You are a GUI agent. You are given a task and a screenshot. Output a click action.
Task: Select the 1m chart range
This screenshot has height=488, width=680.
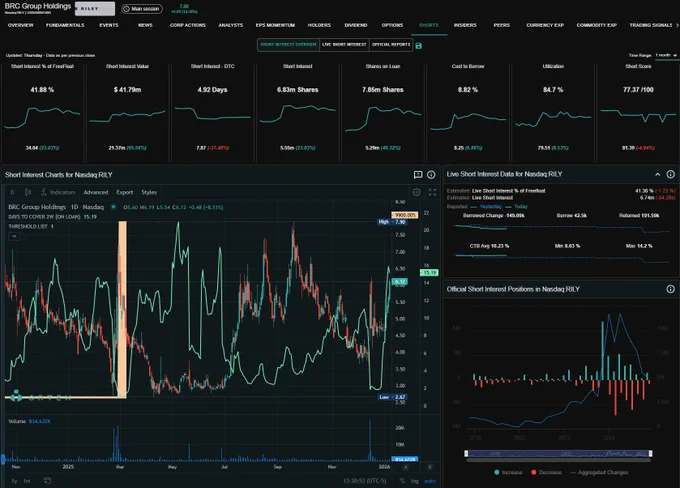click(x=27, y=481)
